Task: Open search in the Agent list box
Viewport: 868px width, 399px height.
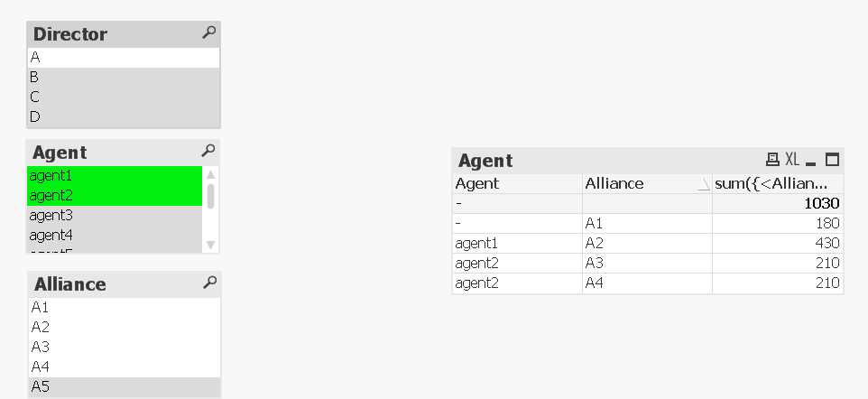Action: click(208, 151)
